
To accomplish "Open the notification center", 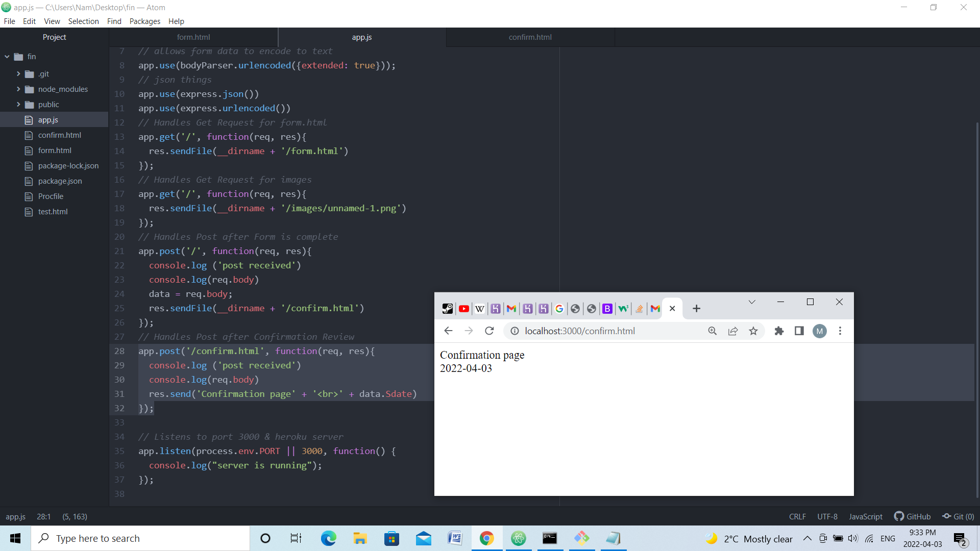I will [960, 539].
